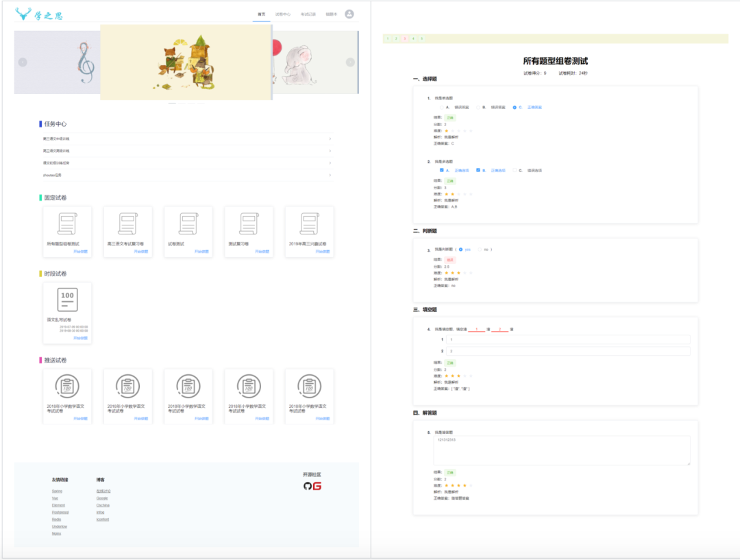Jump to question 1 in number bar
Image resolution: width=740 pixels, height=560 pixels.
388,38
